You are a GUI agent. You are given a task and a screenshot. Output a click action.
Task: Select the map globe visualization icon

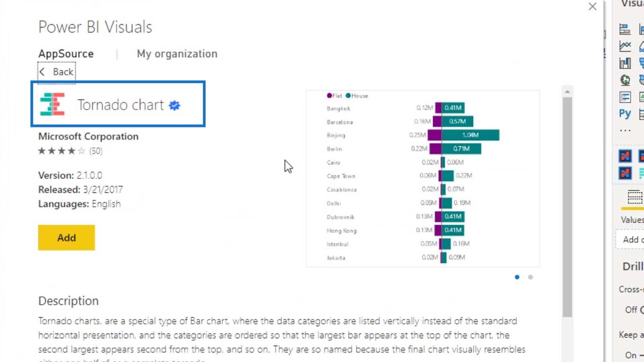coord(625,80)
